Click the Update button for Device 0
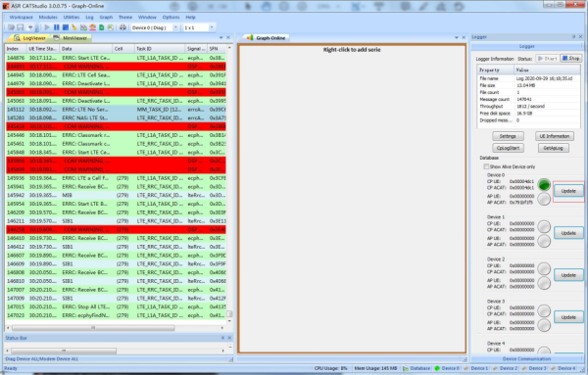 [568, 191]
